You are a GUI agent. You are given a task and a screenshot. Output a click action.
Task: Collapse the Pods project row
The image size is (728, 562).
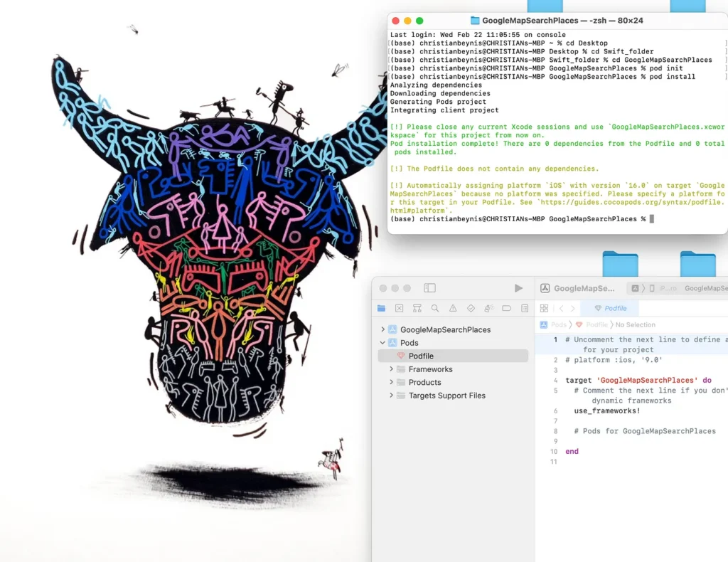click(x=382, y=342)
